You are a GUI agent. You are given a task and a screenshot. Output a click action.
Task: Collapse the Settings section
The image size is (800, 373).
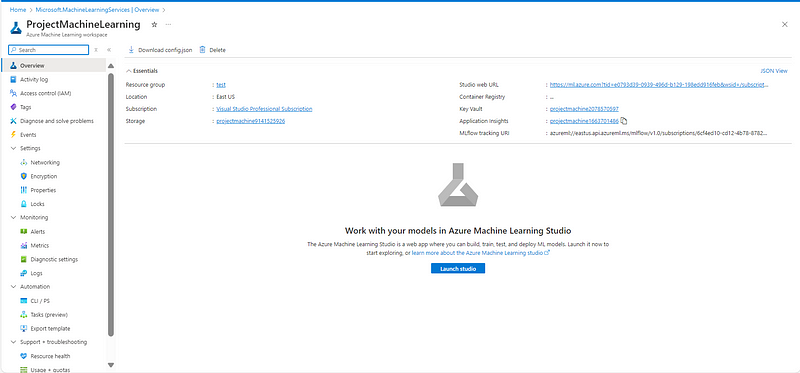(13, 148)
